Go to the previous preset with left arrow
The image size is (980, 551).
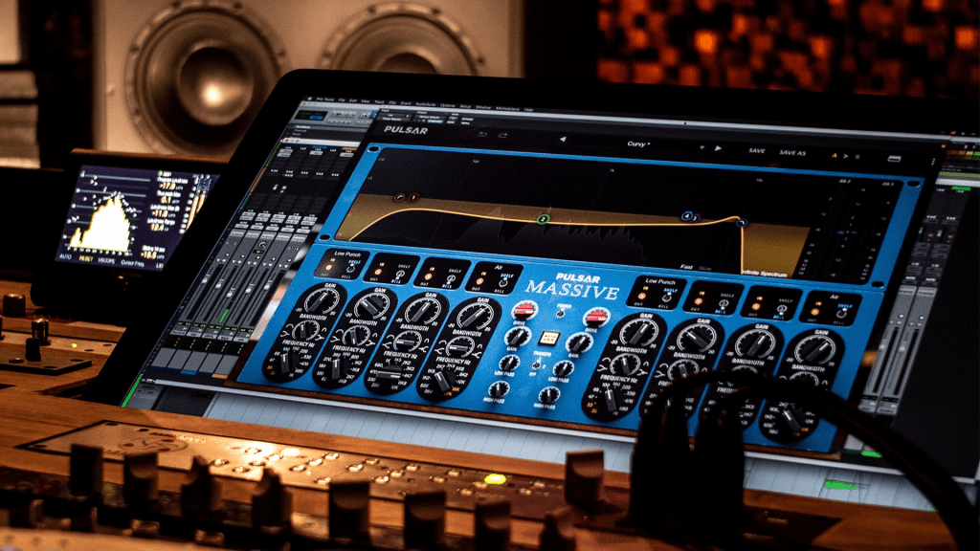pos(562,140)
